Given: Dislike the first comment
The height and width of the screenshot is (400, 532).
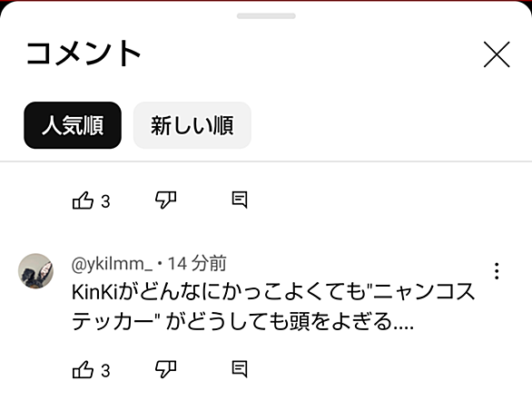Looking at the screenshot, I should [x=165, y=200].
